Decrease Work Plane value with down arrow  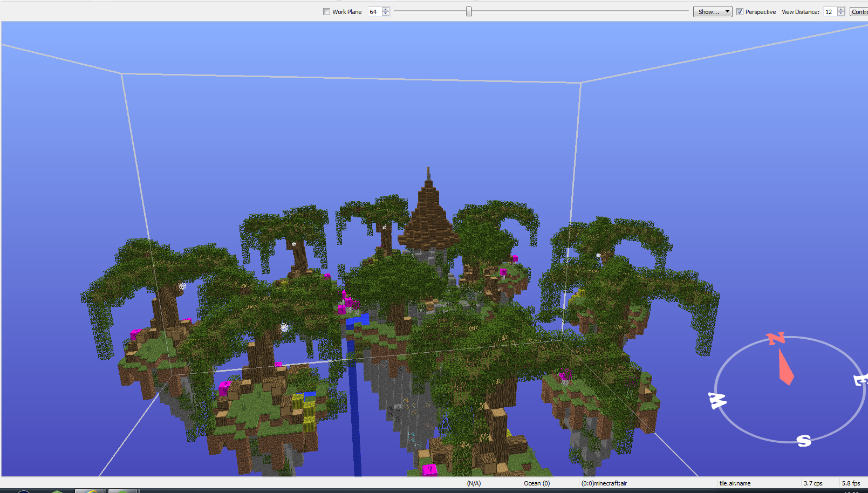(x=386, y=14)
